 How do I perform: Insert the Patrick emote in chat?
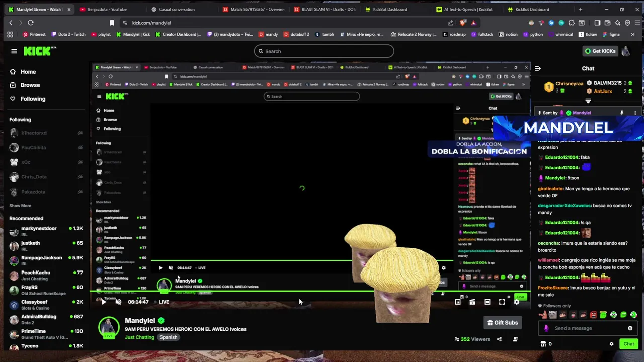[542, 315]
